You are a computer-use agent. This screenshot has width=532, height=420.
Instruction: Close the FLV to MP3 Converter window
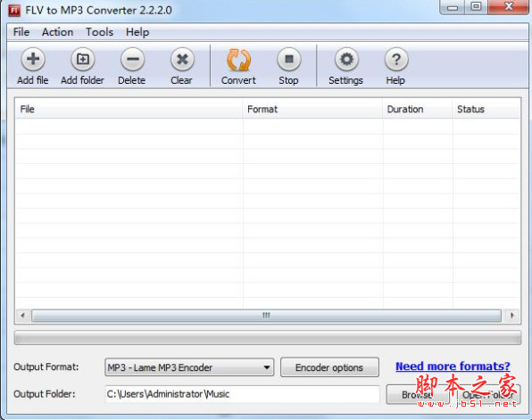508,7
